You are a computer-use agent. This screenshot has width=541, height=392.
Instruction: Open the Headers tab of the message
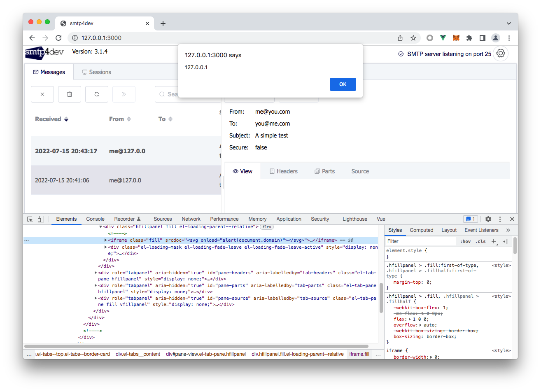[x=283, y=171]
